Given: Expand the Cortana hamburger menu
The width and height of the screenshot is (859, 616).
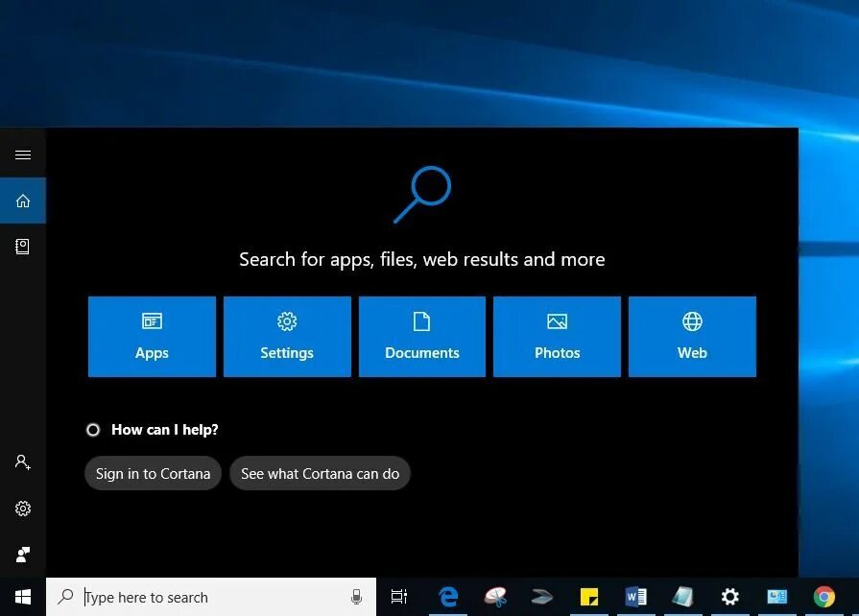Looking at the screenshot, I should point(22,154).
